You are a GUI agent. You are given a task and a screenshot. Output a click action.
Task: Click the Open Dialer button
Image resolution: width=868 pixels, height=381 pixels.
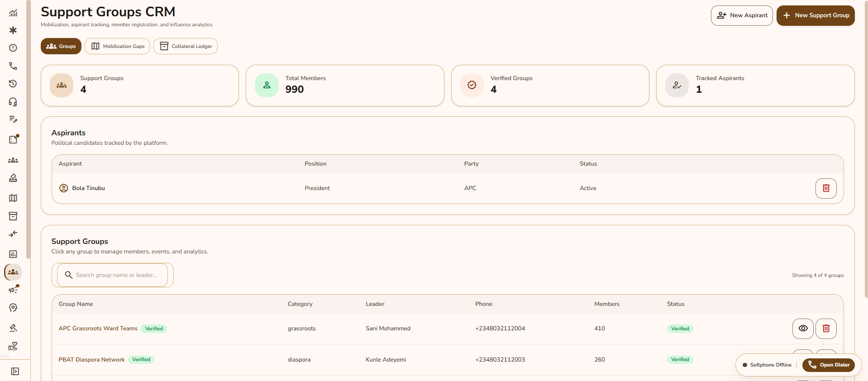(829, 365)
